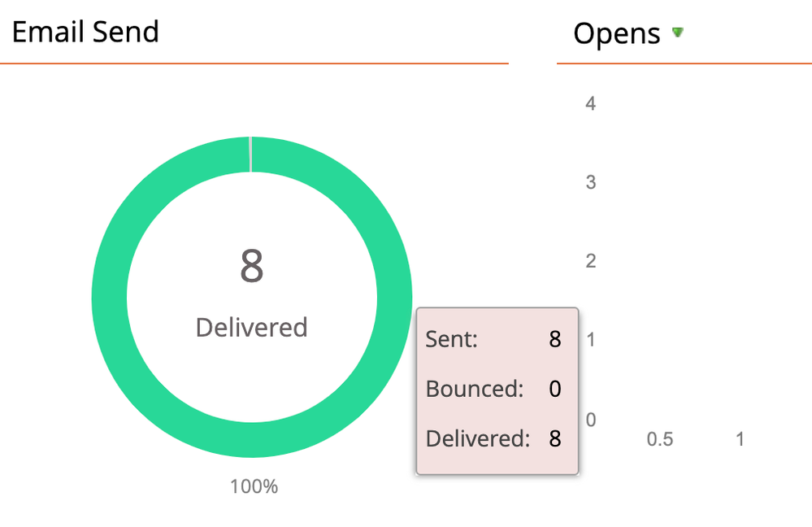This screenshot has height=527, width=812.
Task: Select the Opens panel heading
Action: 617,34
